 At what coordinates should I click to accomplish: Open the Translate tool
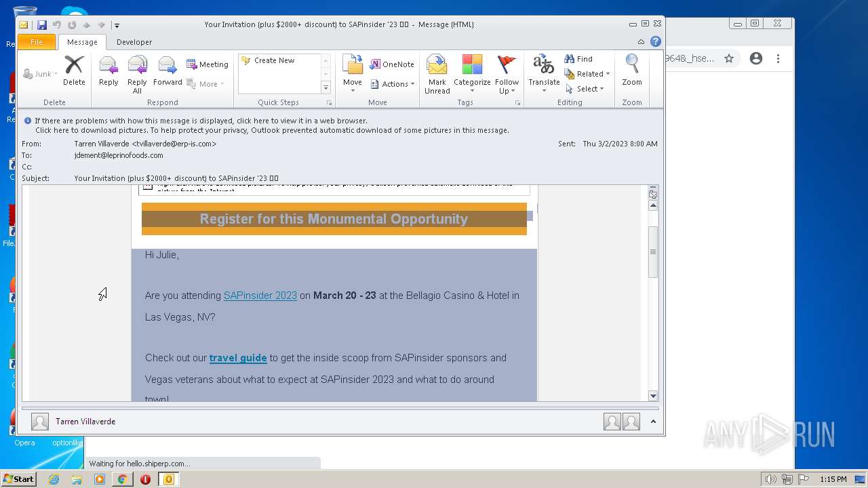pyautogui.click(x=544, y=75)
